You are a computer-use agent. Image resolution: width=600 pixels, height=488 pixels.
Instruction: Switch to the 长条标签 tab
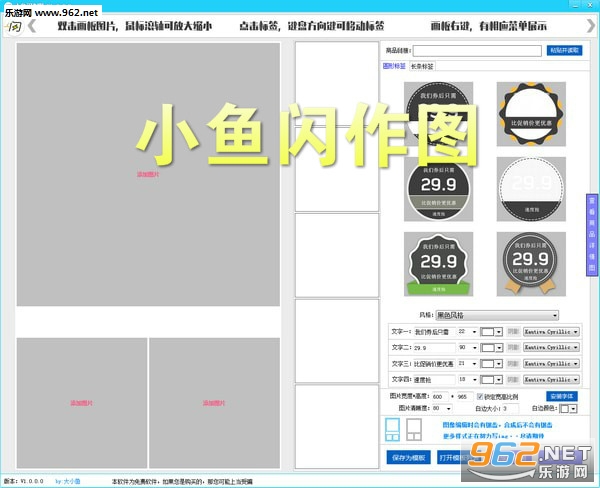(422, 66)
